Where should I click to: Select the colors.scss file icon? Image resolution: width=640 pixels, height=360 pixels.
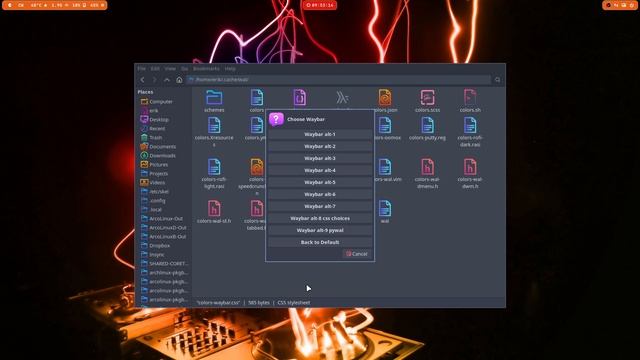pos(427,98)
